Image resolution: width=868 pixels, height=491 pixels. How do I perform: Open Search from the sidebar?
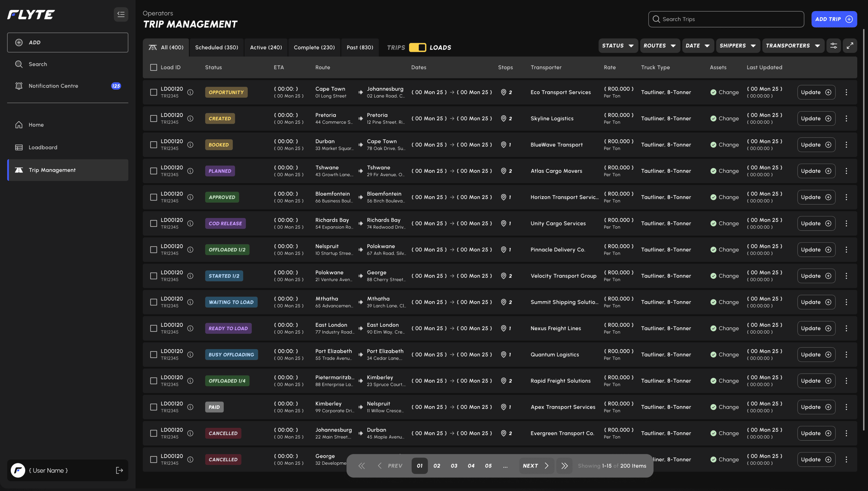[x=37, y=64]
